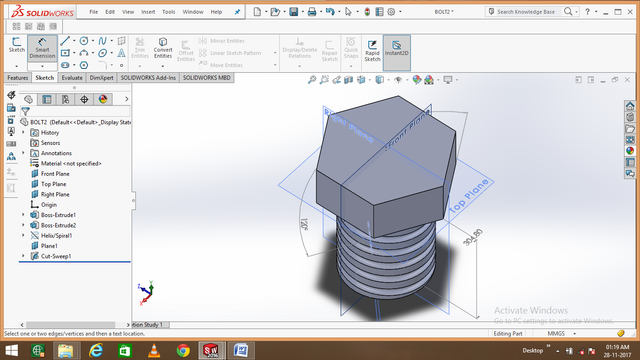Click the Edit Appearance color ball
The width and height of the screenshot is (640, 360).
click(x=416, y=80)
